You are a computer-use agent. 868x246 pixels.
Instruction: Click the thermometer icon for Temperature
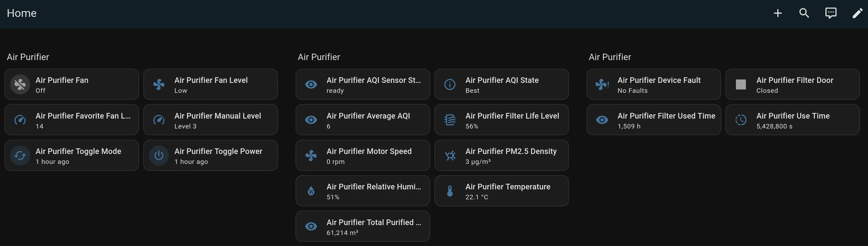[450, 191]
